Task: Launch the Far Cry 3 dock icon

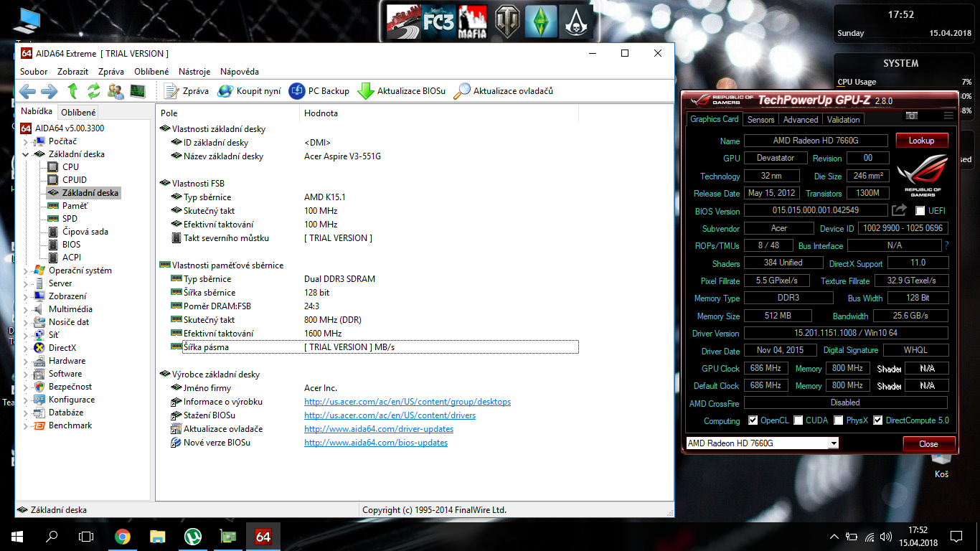Action: pyautogui.click(x=438, y=22)
